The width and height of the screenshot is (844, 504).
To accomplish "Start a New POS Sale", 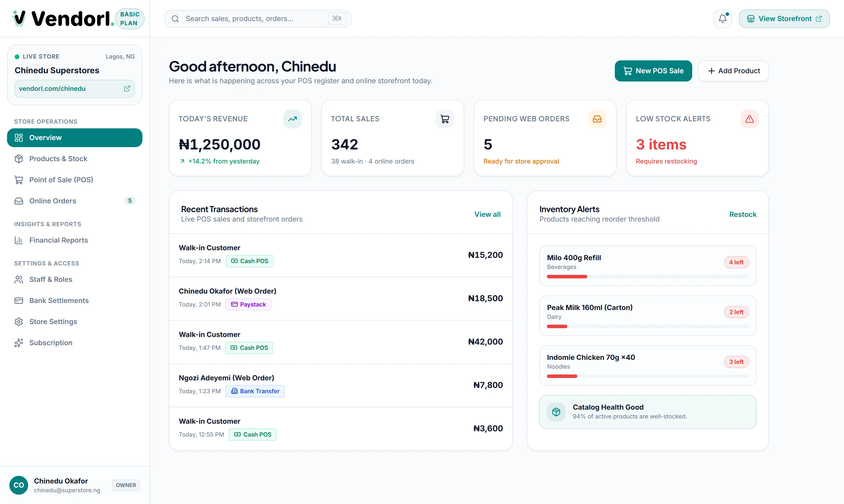I will click(x=653, y=71).
